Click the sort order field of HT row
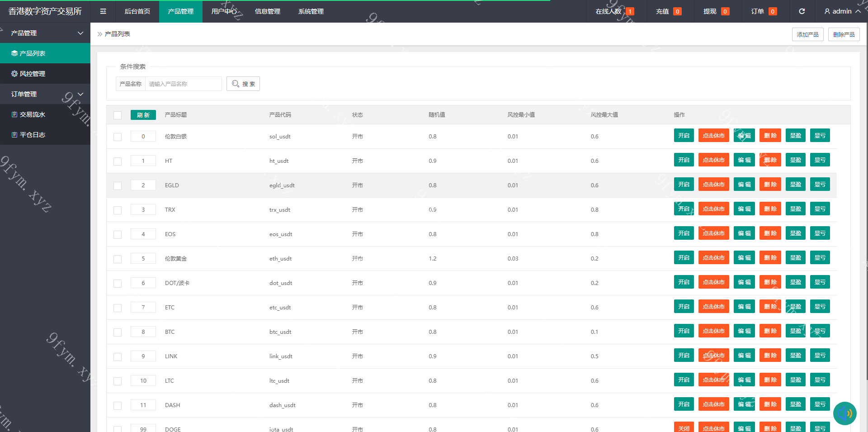This screenshot has height=432, width=868. tap(143, 161)
